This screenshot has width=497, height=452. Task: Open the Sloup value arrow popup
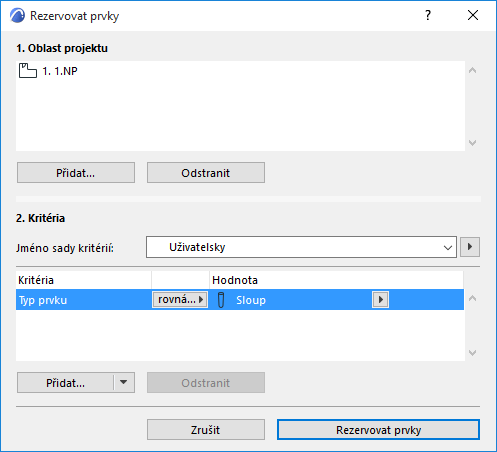[380, 300]
